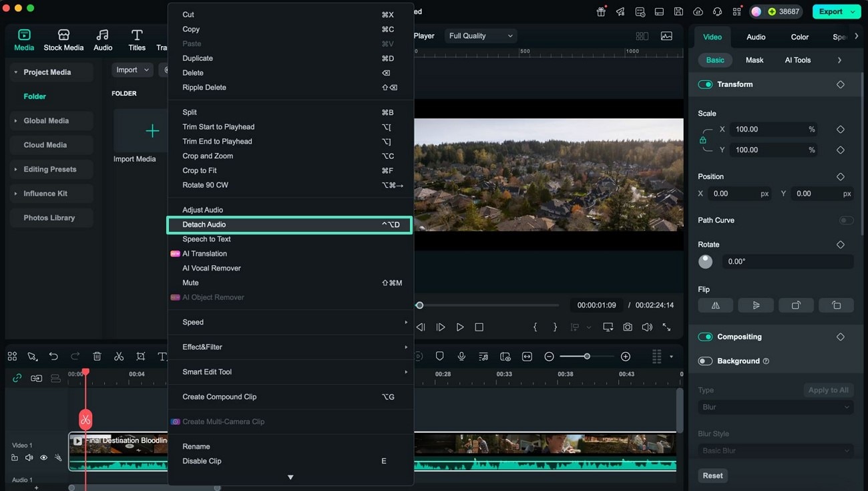868x491 pixels.
Task: Click the cloud upload icon
Action: point(698,11)
